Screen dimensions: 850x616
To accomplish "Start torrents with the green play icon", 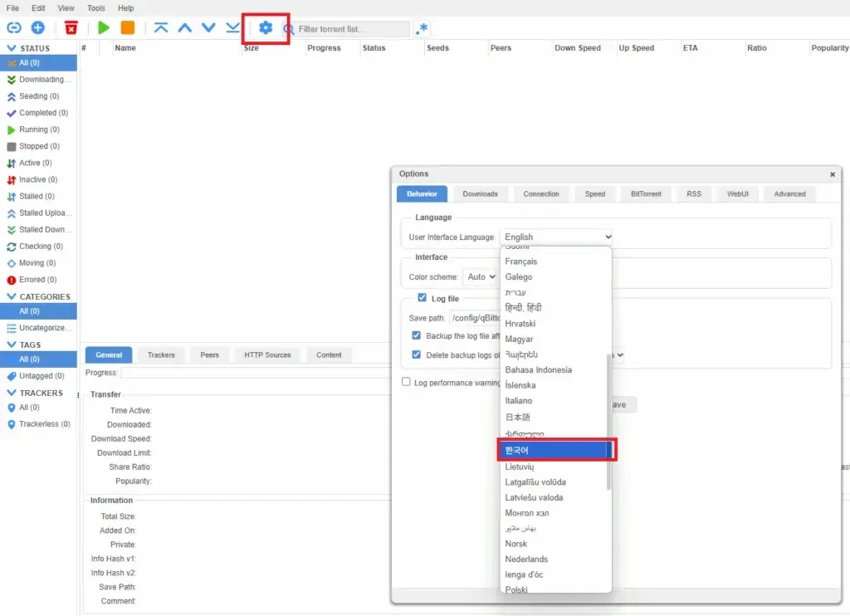I will tap(103, 27).
